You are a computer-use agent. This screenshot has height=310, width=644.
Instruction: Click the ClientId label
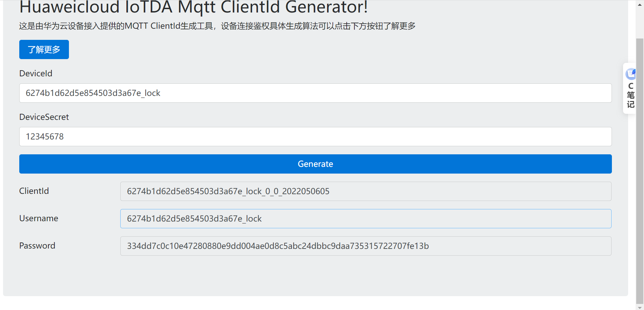pos(34,191)
